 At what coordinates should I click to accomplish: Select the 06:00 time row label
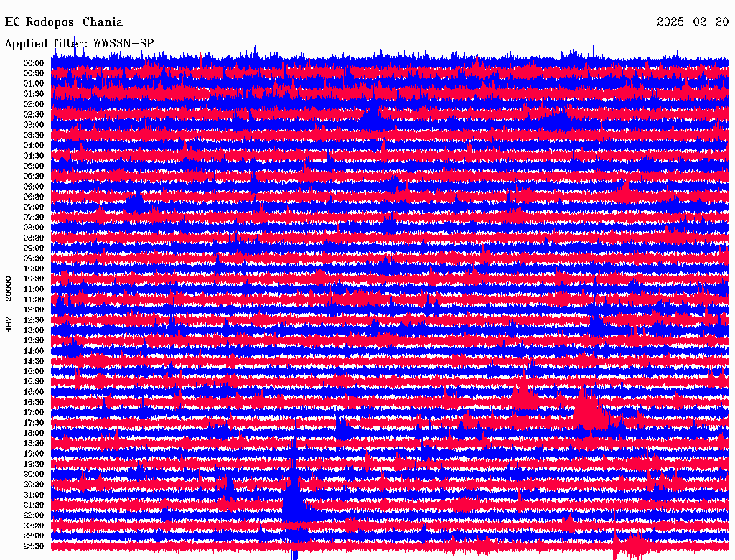pyautogui.click(x=34, y=187)
